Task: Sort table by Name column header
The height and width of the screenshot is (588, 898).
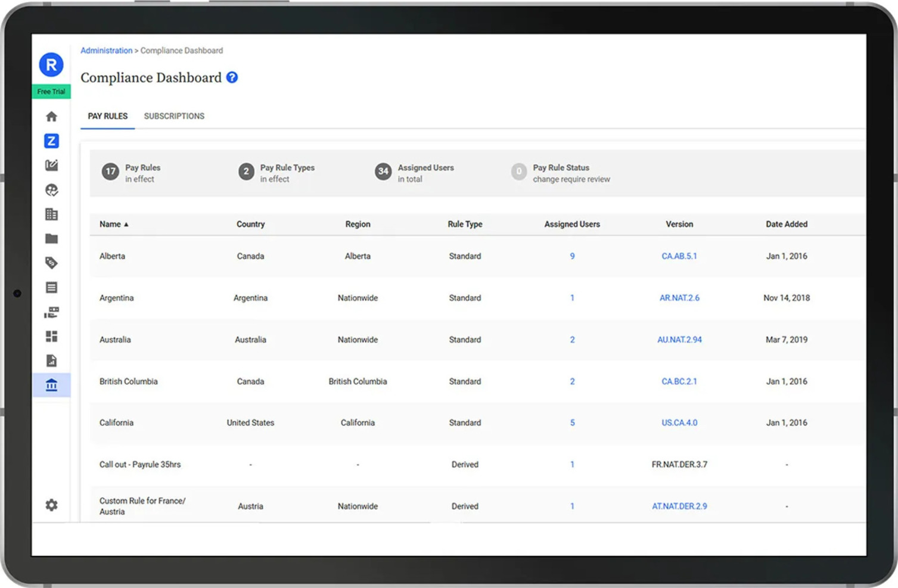Action: point(110,225)
